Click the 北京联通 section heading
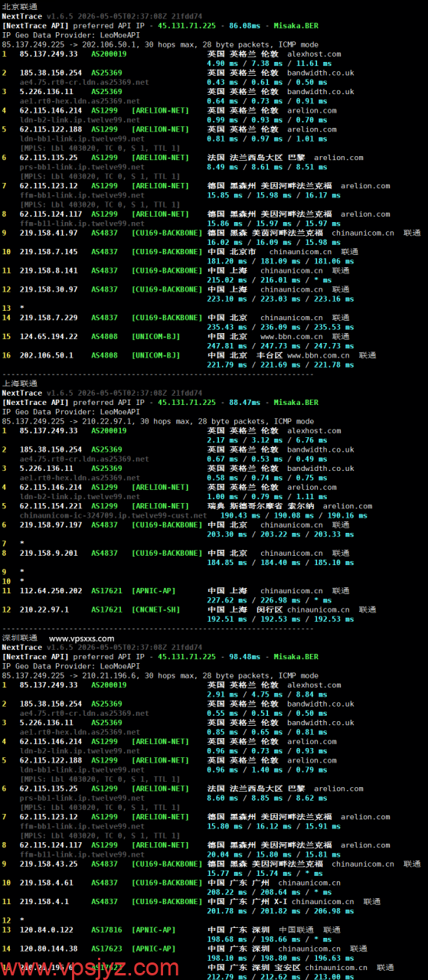Screen dimensions: 428x980 (x=19, y=7)
